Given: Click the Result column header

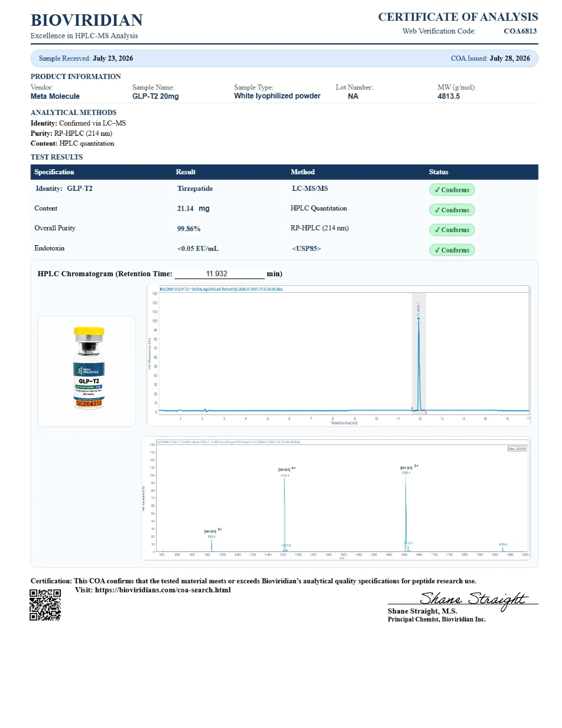Looking at the screenshot, I should [186, 172].
